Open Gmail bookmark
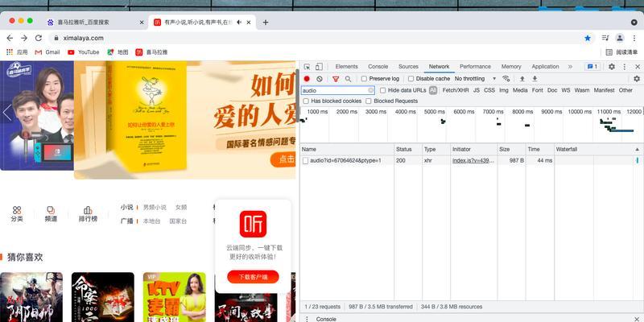This screenshot has width=644, height=322. pos(47,52)
